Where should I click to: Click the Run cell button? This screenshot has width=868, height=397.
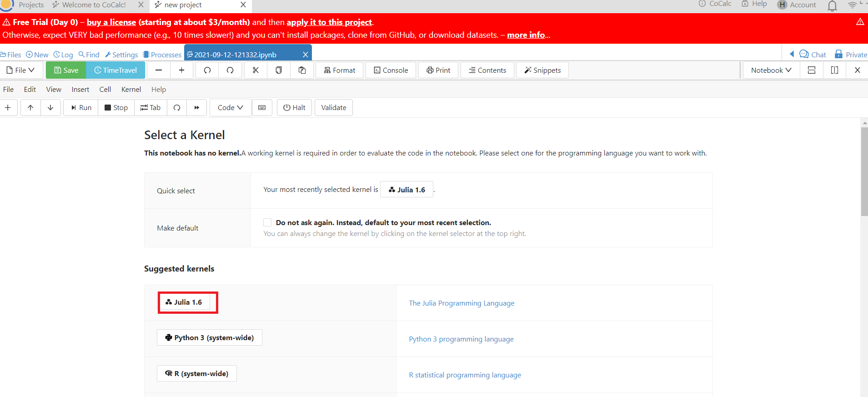81,107
